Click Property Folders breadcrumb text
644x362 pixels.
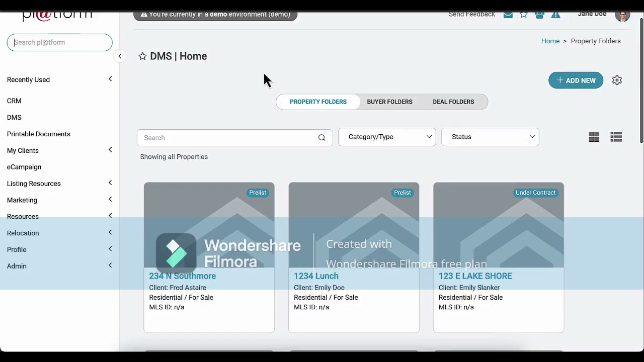pos(596,41)
